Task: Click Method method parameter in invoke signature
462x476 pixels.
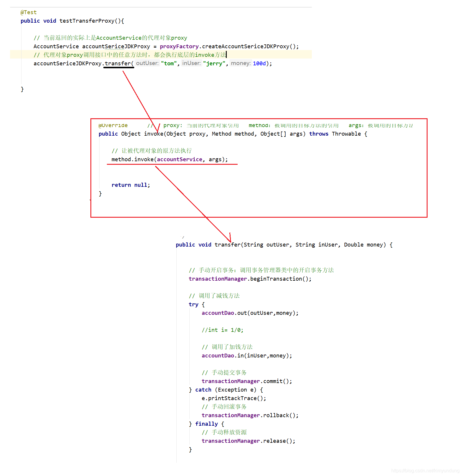Action: [233, 134]
